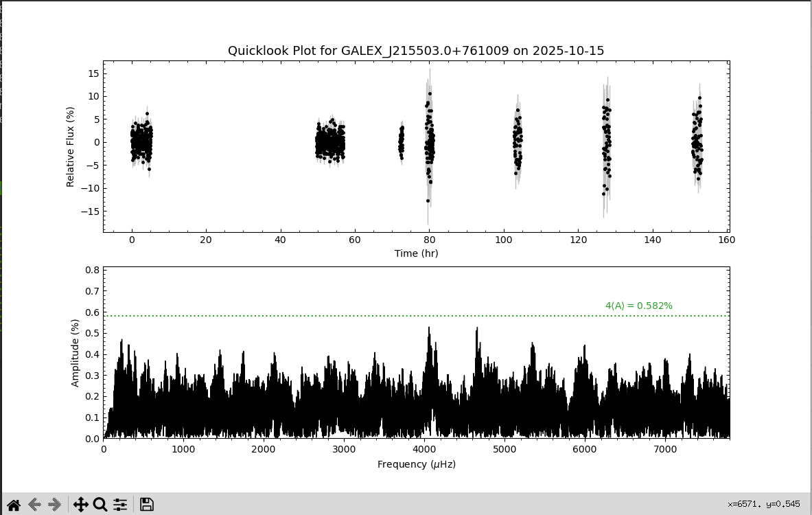Click the first data cluster near 0 hr

click(x=141, y=143)
